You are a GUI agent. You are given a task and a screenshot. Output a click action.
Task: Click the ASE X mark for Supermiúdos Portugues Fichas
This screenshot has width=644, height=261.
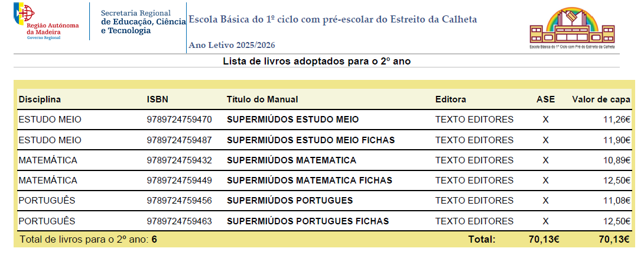tap(545, 221)
